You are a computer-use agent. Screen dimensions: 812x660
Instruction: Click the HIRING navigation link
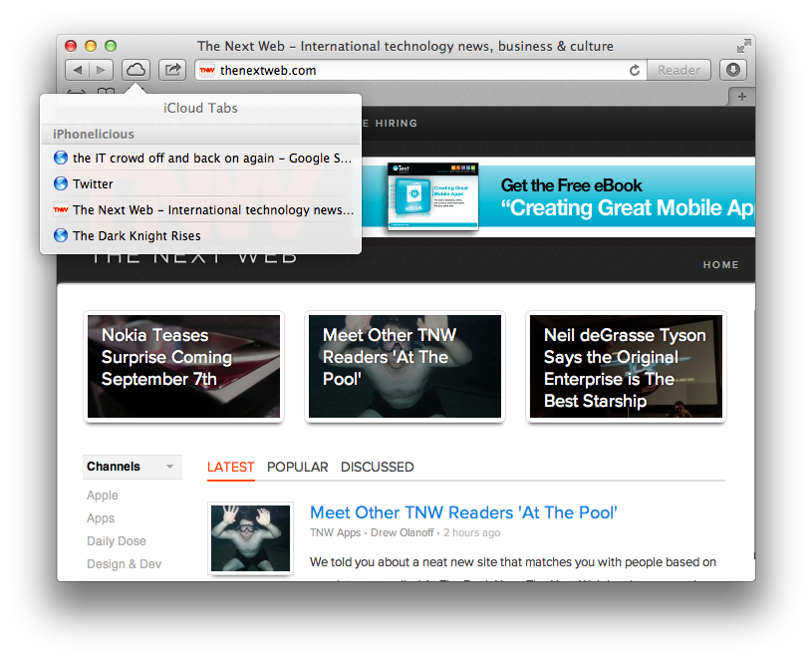(x=397, y=124)
